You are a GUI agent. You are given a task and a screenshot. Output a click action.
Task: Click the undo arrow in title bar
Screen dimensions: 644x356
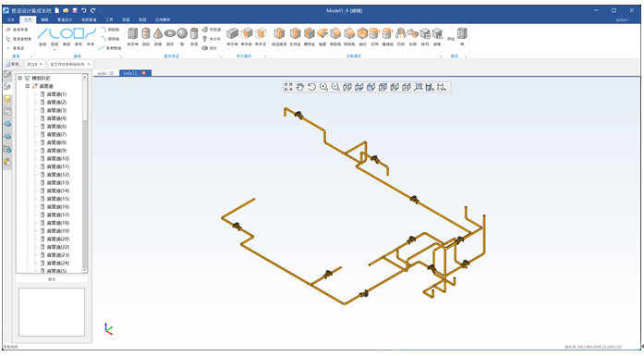click(84, 10)
